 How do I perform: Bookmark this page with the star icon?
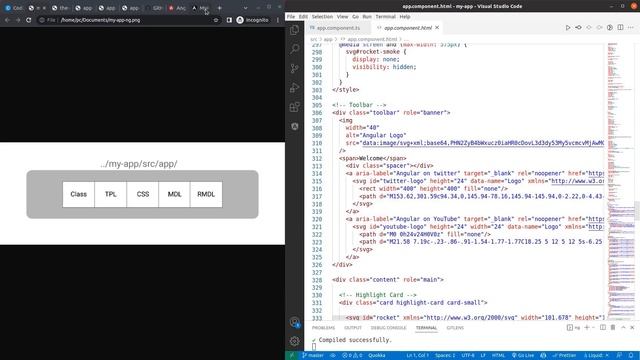tap(216, 20)
